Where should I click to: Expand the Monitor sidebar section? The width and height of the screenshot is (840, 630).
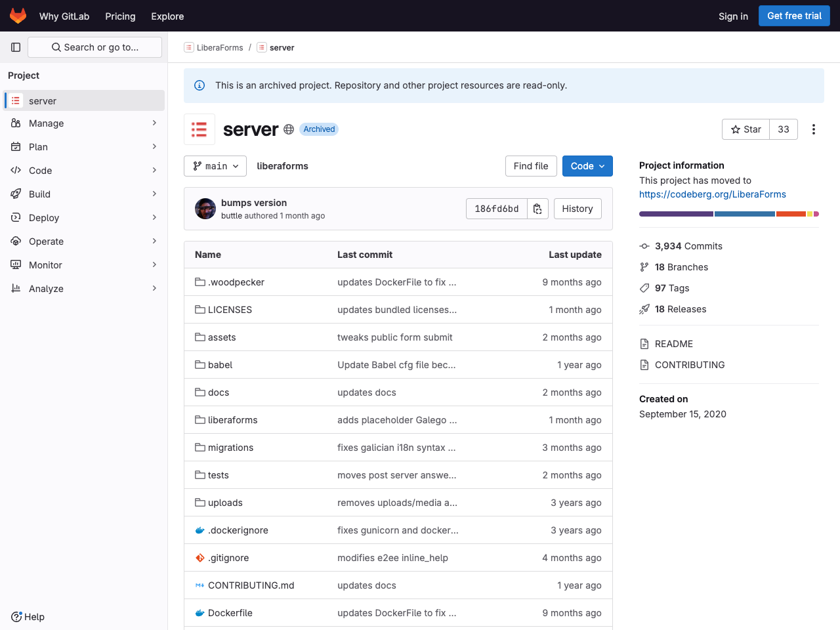click(154, 265)
